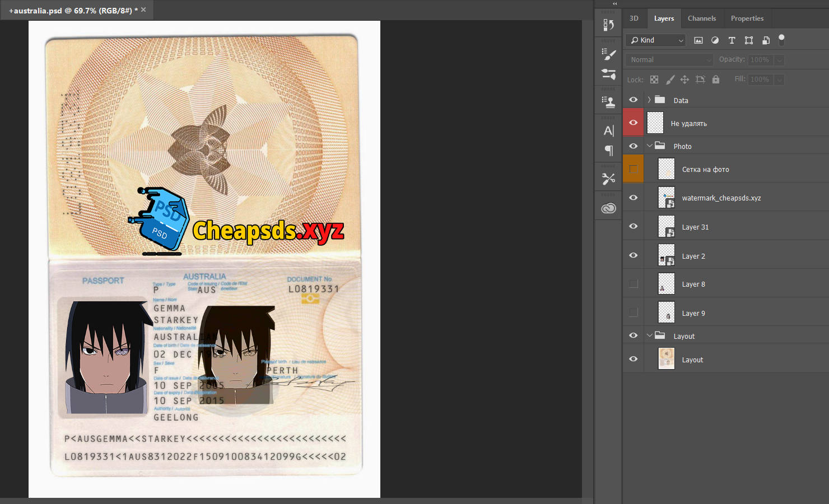Open the Opacity slider dropdown arrow

pyautogui.click(x=779, y=60)
